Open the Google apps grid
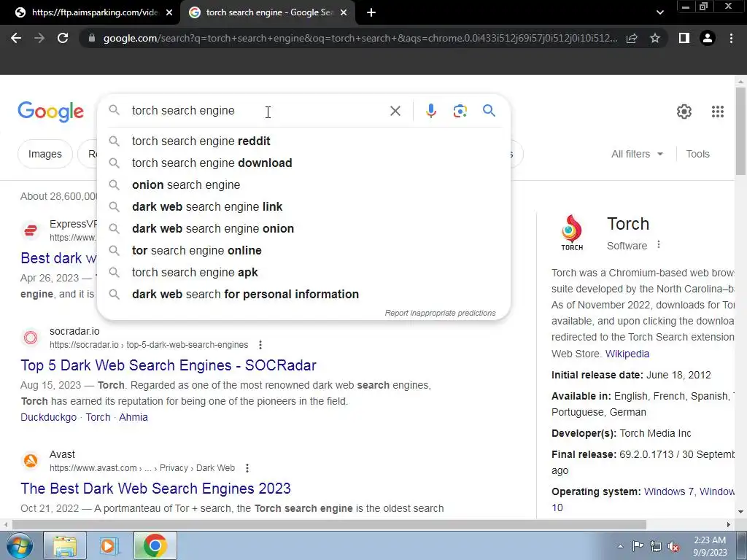747x560 pixels. click(718, 112)
